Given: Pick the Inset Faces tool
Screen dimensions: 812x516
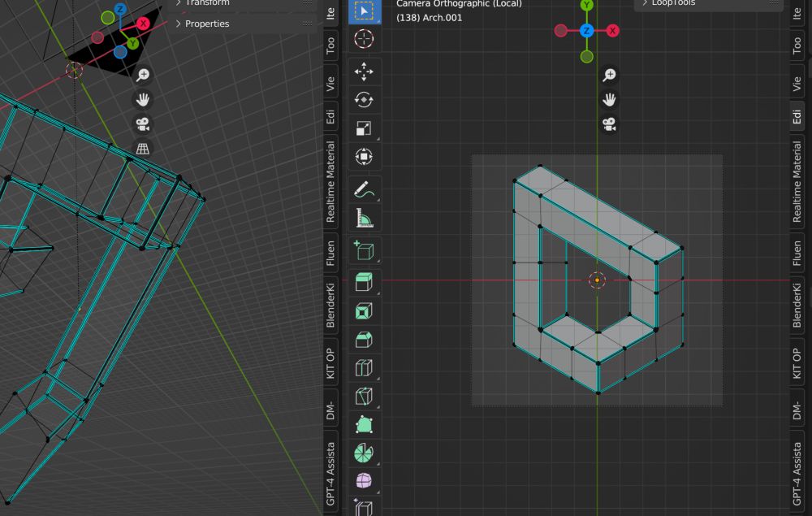Looking at the screenshot, I should 364,311.
